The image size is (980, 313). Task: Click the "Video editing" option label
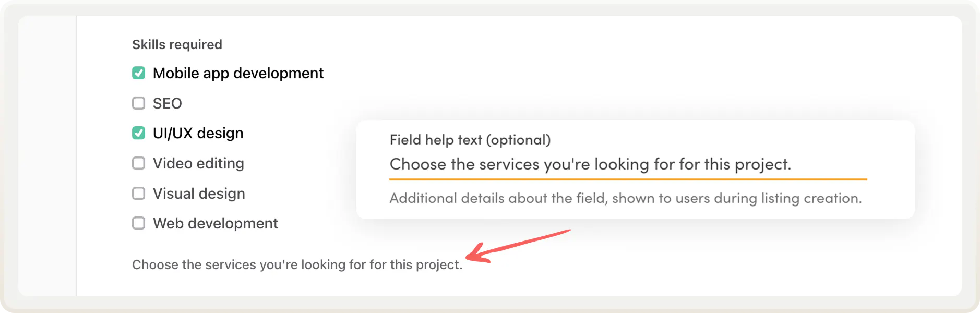point(198,163)
